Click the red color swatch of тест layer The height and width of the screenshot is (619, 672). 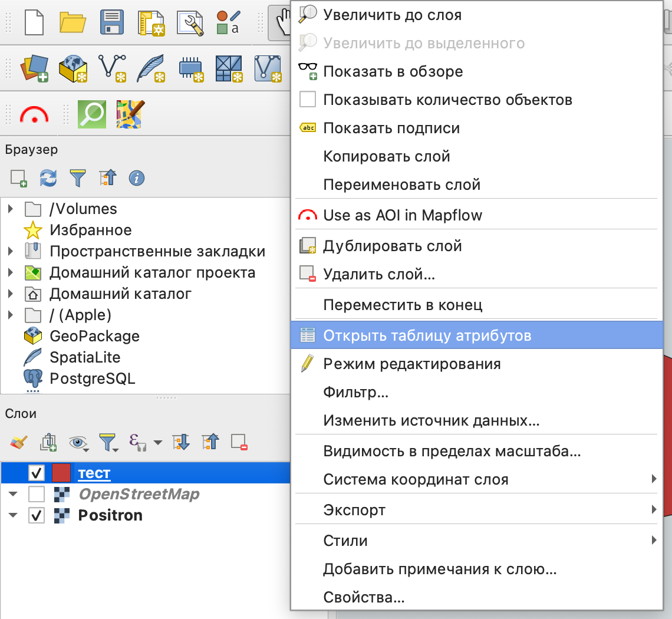point(61,473)
